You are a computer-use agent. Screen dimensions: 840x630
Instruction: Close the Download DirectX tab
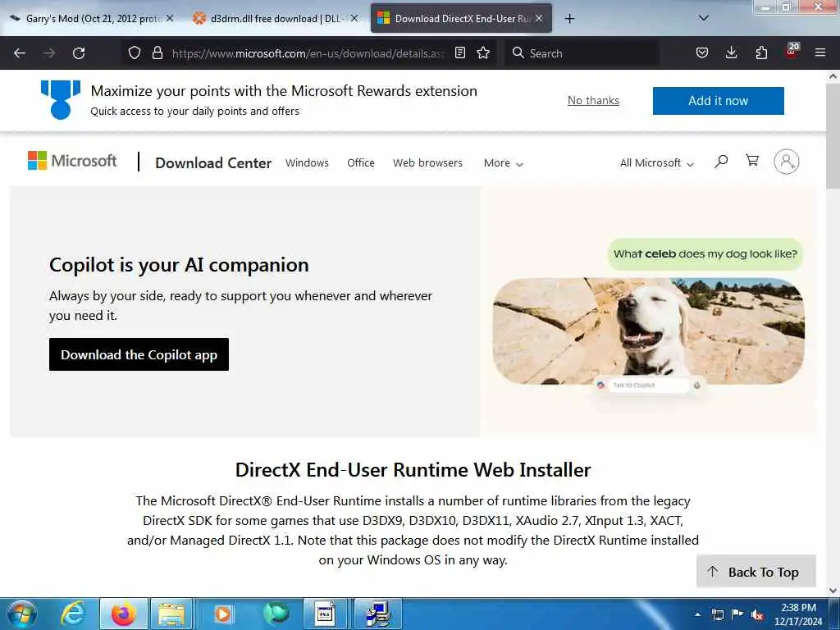539,18
